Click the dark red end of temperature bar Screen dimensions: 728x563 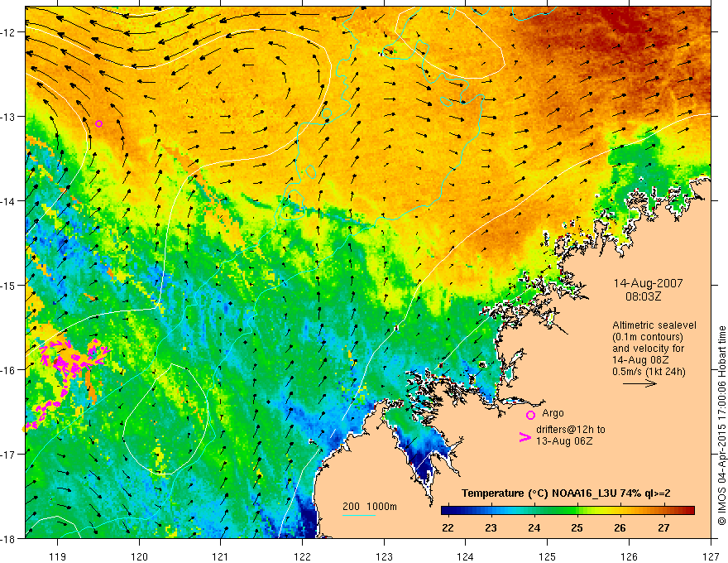point(689,510)
